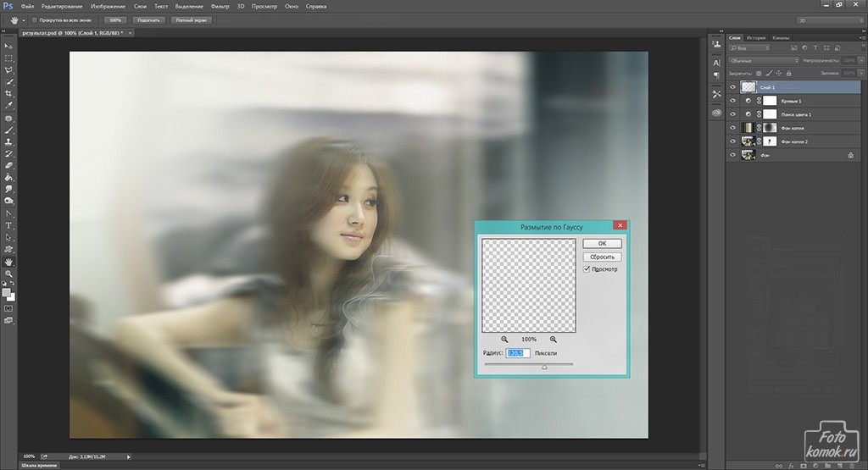This screenshot has height=470, width=868.
Task: Open the Фильтр menu
Action: [x=220, y=6]
